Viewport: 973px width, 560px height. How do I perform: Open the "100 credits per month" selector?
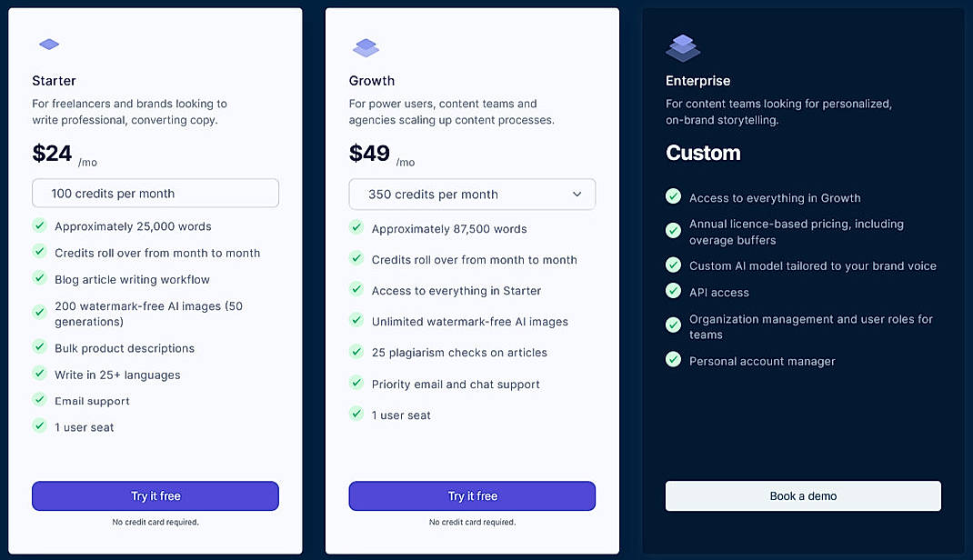coord(155,193)
